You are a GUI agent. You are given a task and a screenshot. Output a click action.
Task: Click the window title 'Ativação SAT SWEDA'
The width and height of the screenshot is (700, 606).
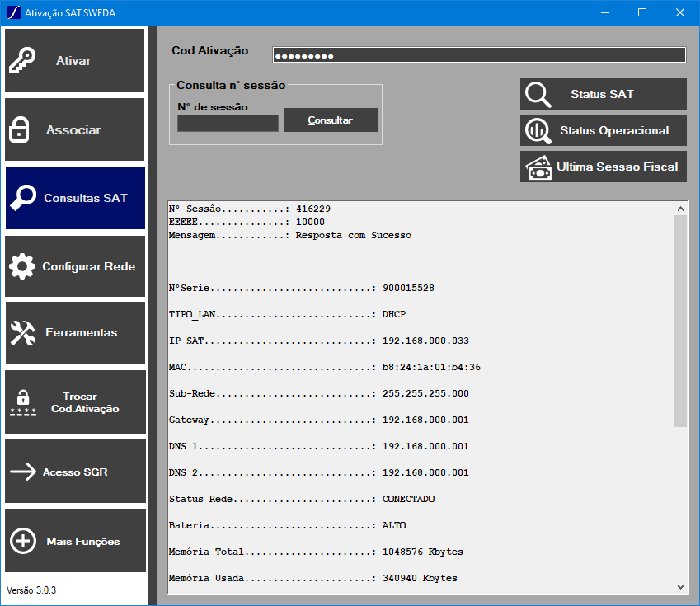point(70,13)
